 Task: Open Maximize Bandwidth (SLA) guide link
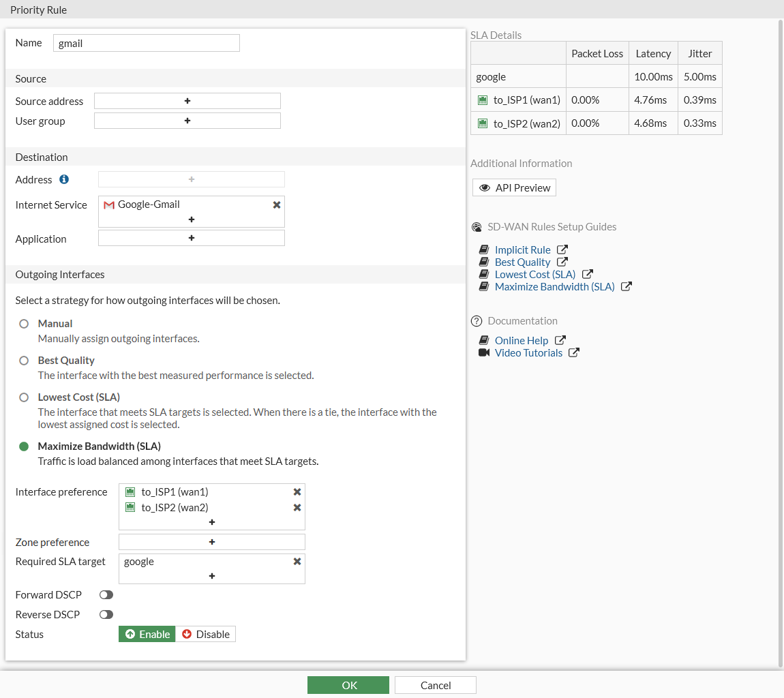[554, 286]
